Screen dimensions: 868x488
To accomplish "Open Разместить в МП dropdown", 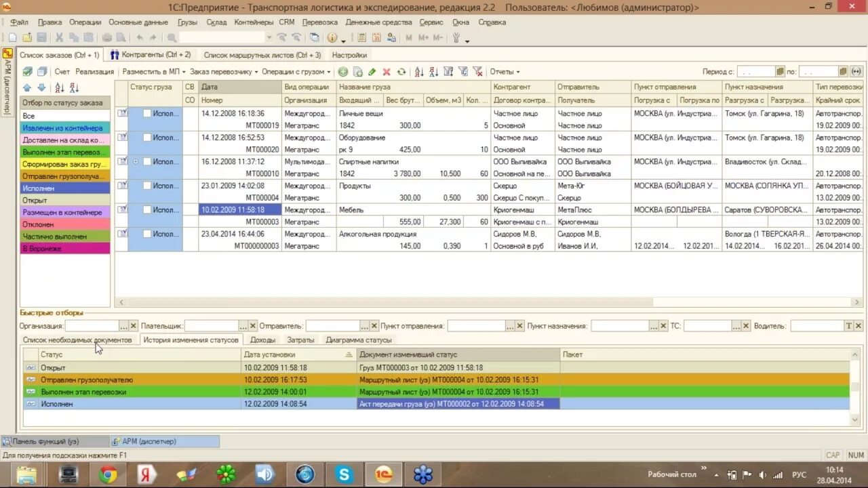I will point(153,72).
